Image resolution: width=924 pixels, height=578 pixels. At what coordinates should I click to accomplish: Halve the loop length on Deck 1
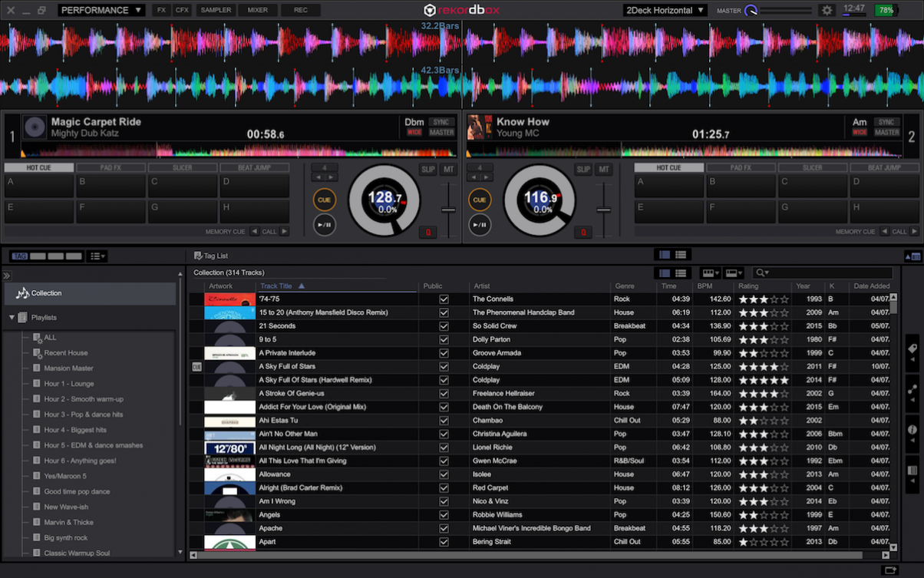pos(318,177)
